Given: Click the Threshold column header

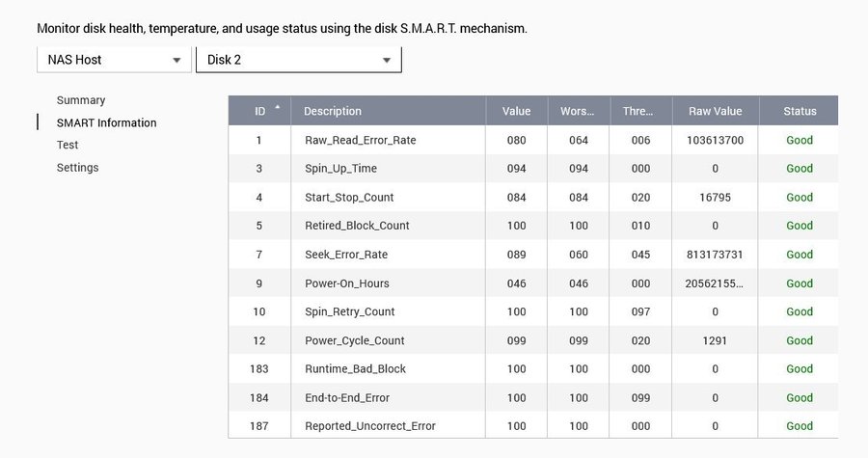Looking at the screenshot, I should [x=637, y=111].
